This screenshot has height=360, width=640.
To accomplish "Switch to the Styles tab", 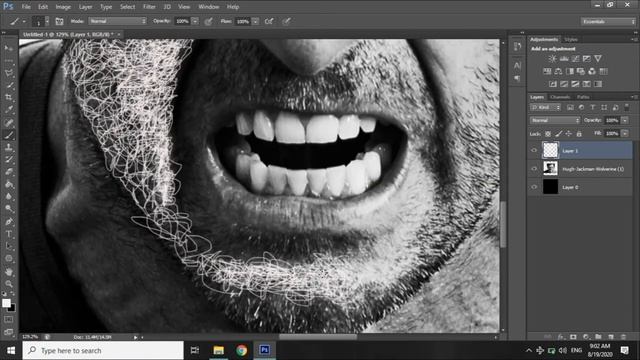I will (x=571, y=40).
